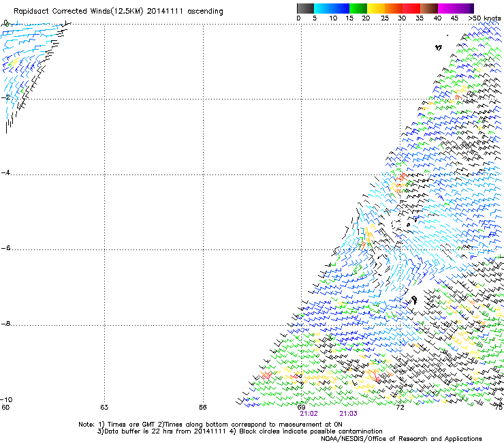Viewport: 504px width, 443px height.
Task: Click the legend tick label '40'
Action: pos(437,18)
